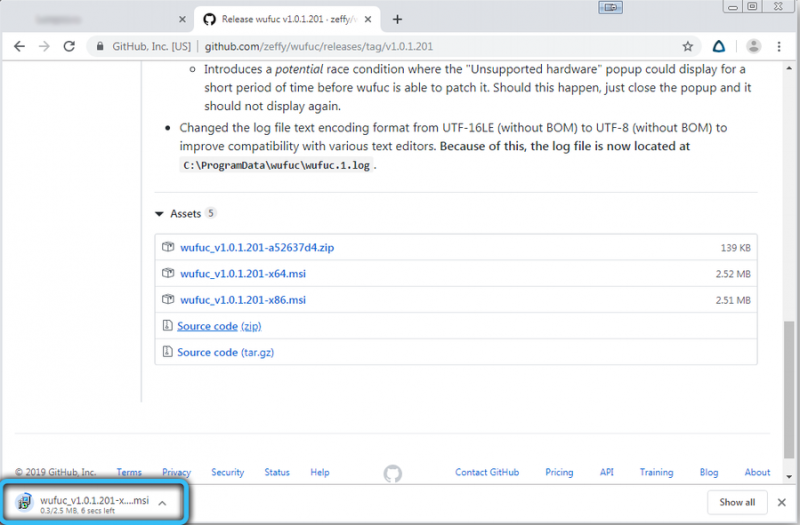Image resolution: width=800 pixels, height=525 pixels.
Task: Open the Contact GitHub link
Action: [x=487, y=472]
